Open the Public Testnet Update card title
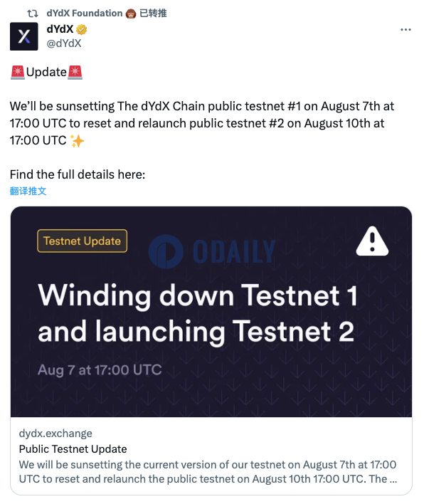Image resolution: width=424 pixels, height=504 pixels. tap(73, 448)
